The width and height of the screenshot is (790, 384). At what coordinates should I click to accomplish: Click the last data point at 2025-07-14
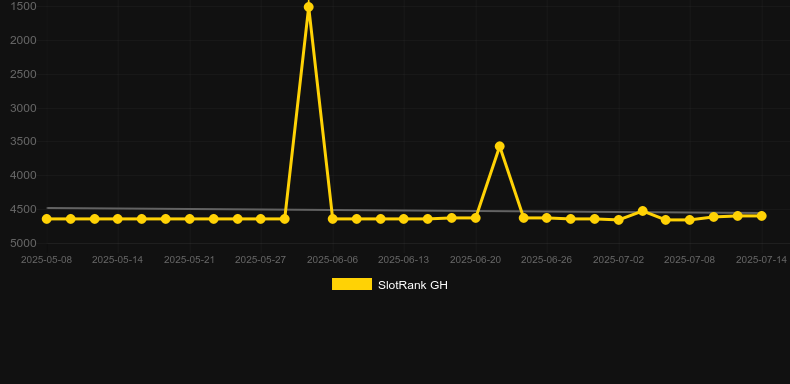coord(761,216)
